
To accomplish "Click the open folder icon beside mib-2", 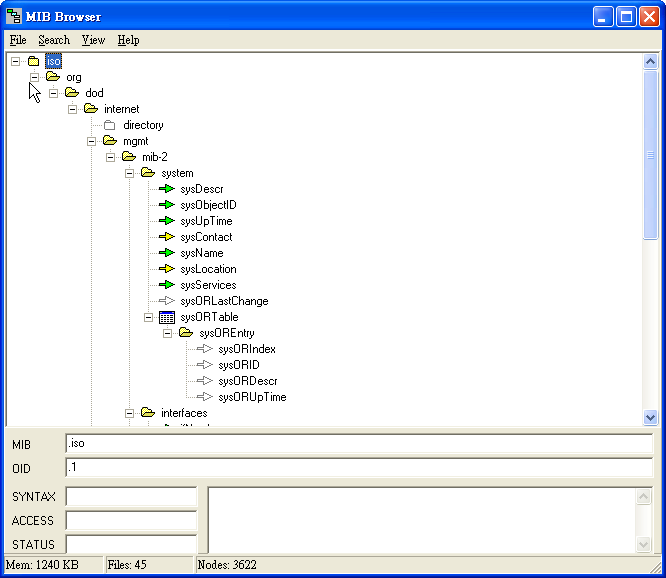I will coord(129,157).
